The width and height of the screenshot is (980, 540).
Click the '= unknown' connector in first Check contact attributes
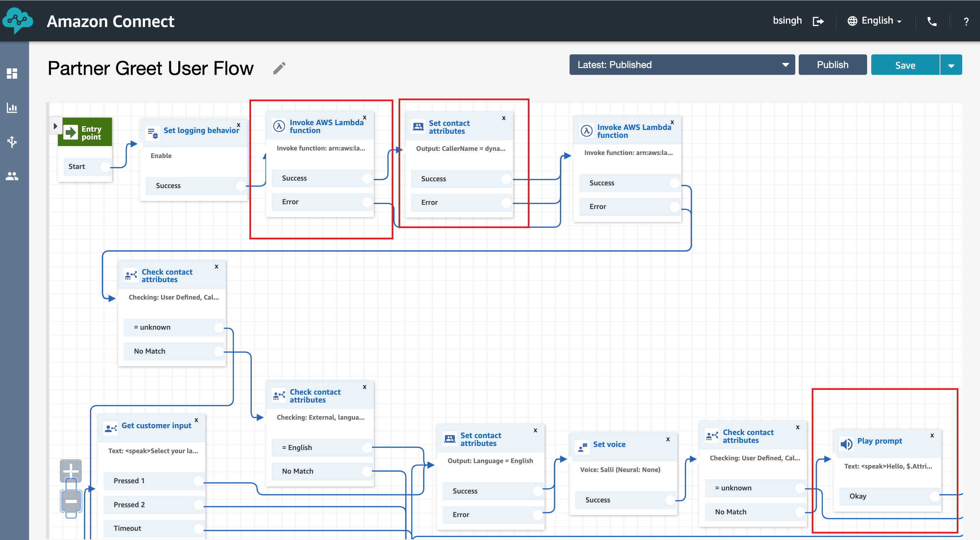[219, 327]
